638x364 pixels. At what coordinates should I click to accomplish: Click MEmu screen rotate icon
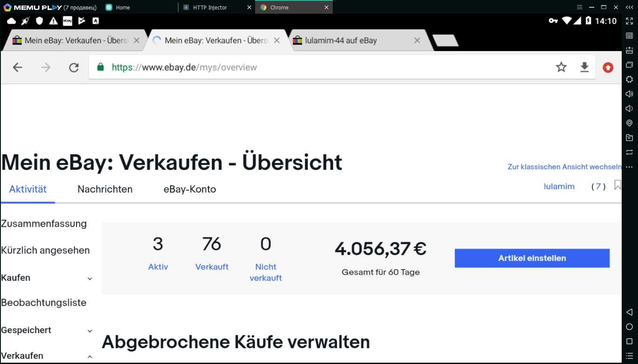click(629, 152)
